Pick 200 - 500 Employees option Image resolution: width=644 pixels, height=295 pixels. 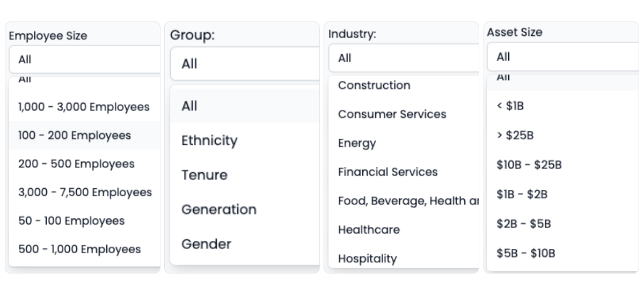(76, 164)
